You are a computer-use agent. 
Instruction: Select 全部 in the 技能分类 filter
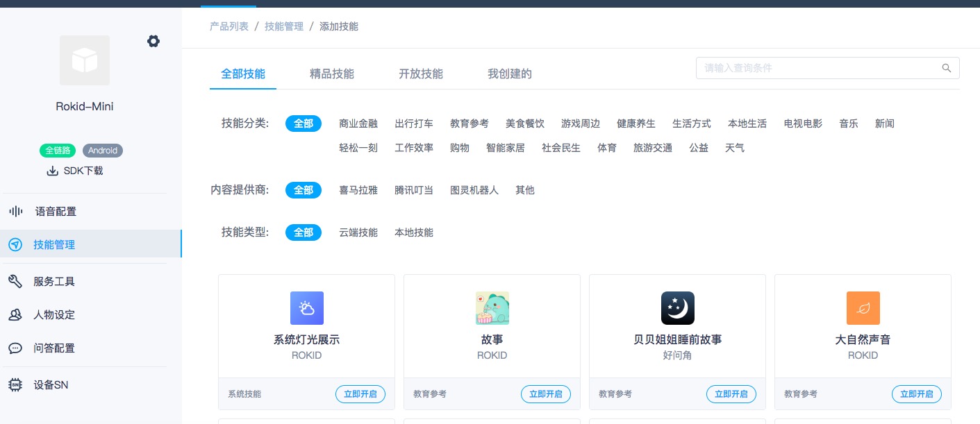(304, 124)
